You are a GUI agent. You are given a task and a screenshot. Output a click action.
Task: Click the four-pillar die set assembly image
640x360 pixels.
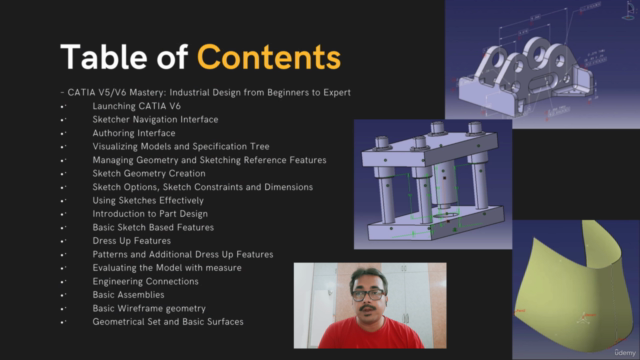point(433,184)
